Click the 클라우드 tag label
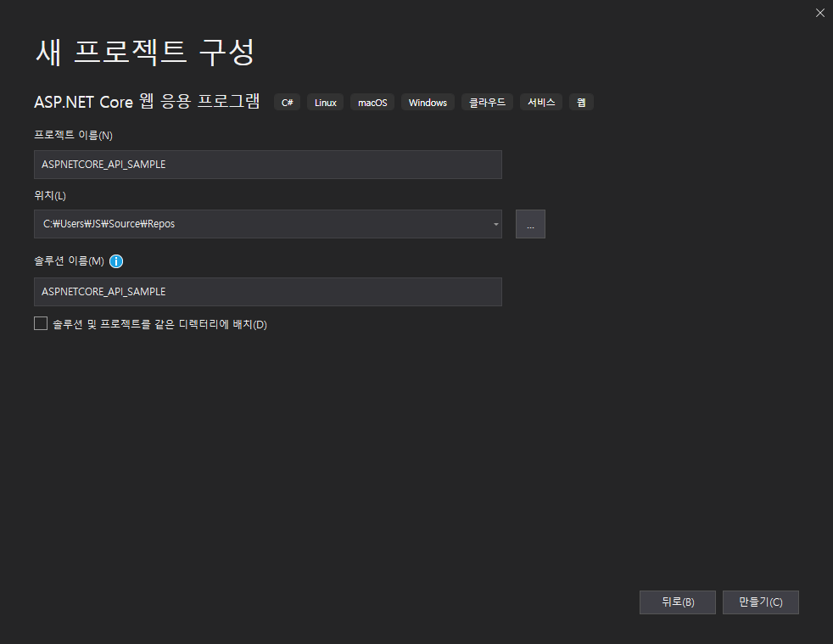 (487, 102)
